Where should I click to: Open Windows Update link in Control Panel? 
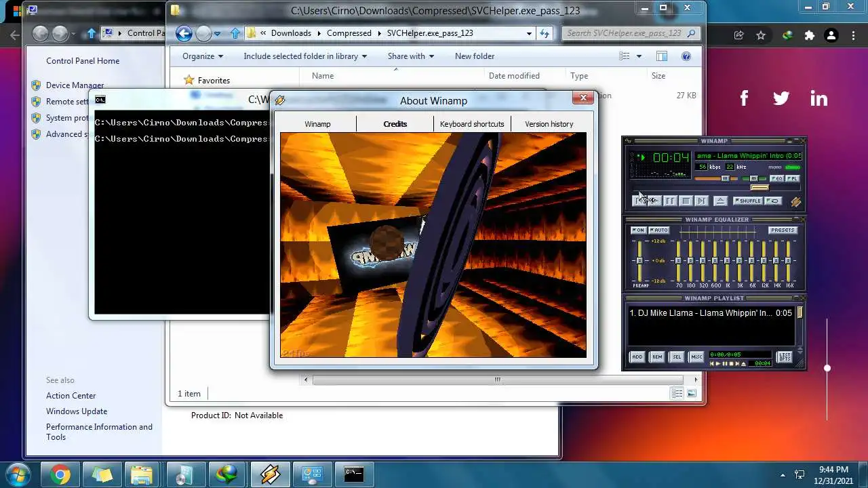(77, 411)
